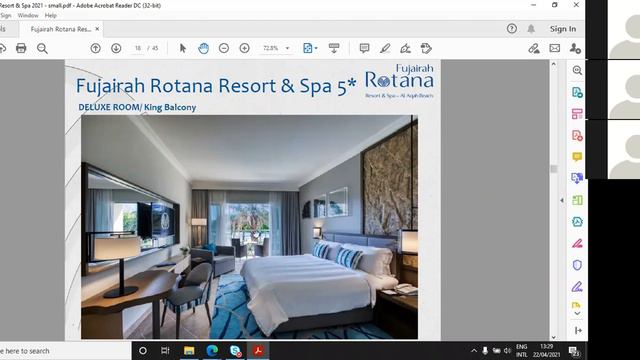Open Compress PDF tool in right pane
Viewport: 640px width, 360px height.
577,222
